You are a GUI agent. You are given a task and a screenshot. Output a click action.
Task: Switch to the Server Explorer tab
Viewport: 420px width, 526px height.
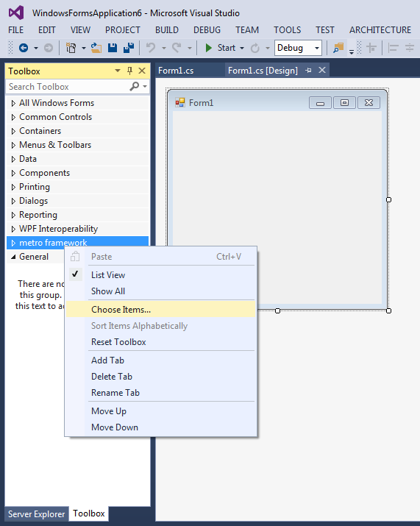(36, 514)
